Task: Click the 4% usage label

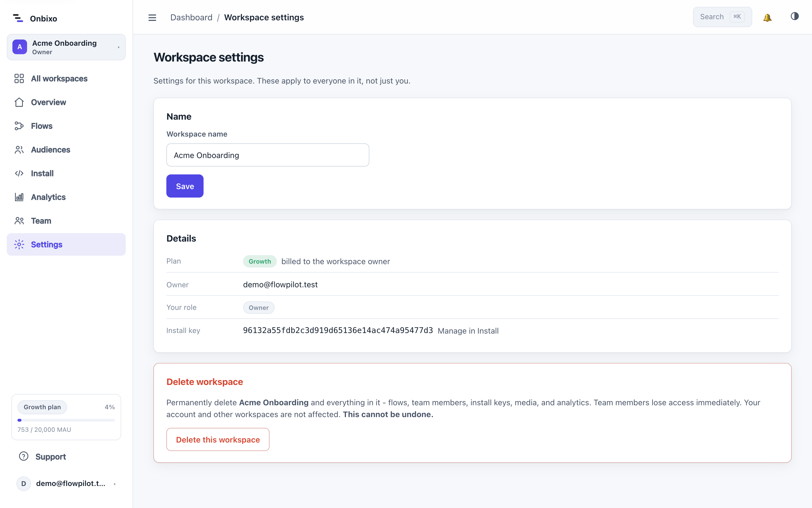Action: click(110, 407)
